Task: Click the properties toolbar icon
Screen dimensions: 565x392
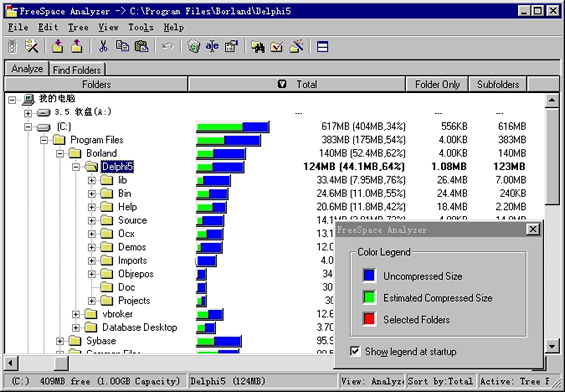Action: [231, 46]
